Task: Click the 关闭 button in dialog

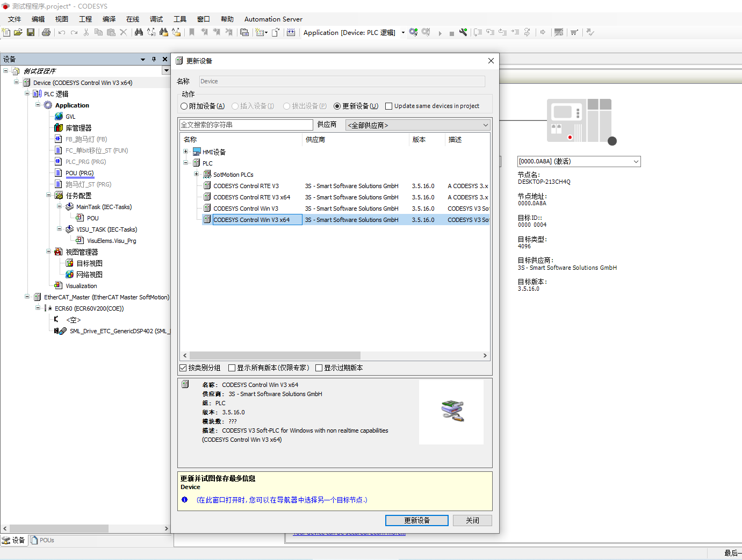Action: tap(472, 520)
